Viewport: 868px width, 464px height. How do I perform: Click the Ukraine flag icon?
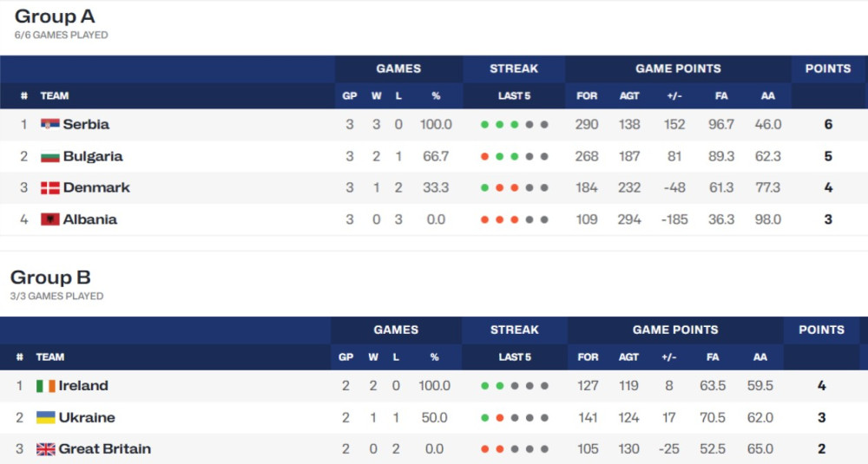pyautogui.click(x=45, y=417)
